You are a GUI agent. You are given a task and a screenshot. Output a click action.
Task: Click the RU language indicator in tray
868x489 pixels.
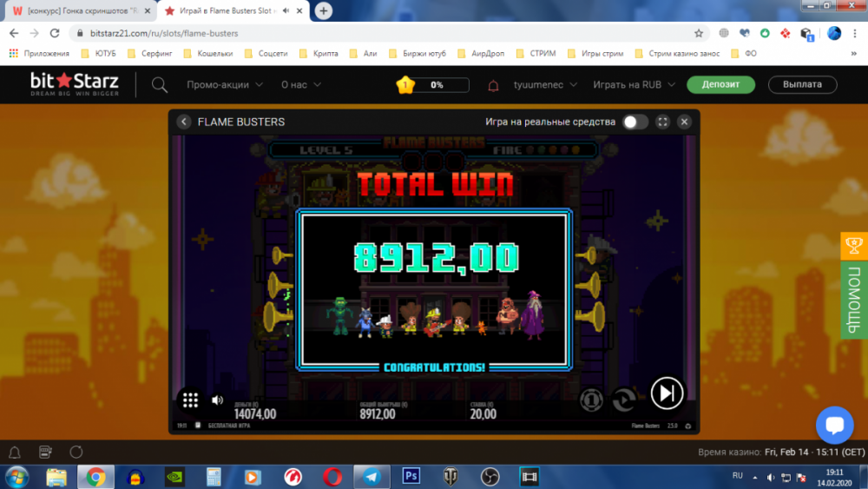click(737, 476)
